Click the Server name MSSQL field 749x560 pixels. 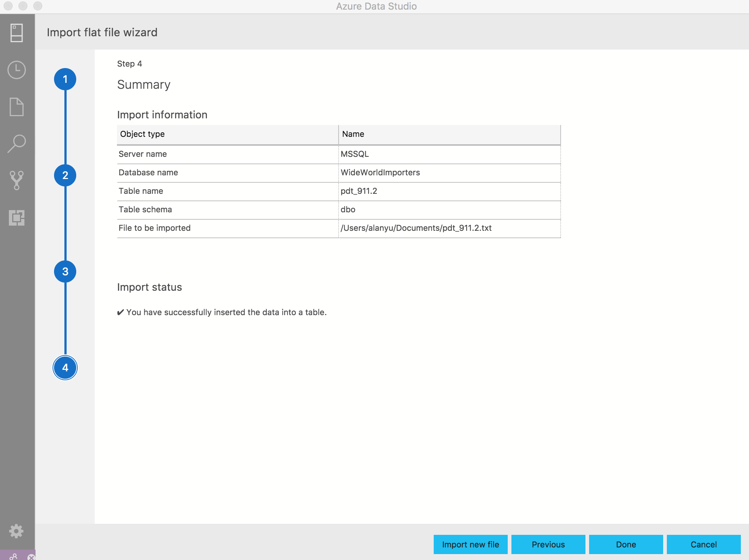pos(449,154)
